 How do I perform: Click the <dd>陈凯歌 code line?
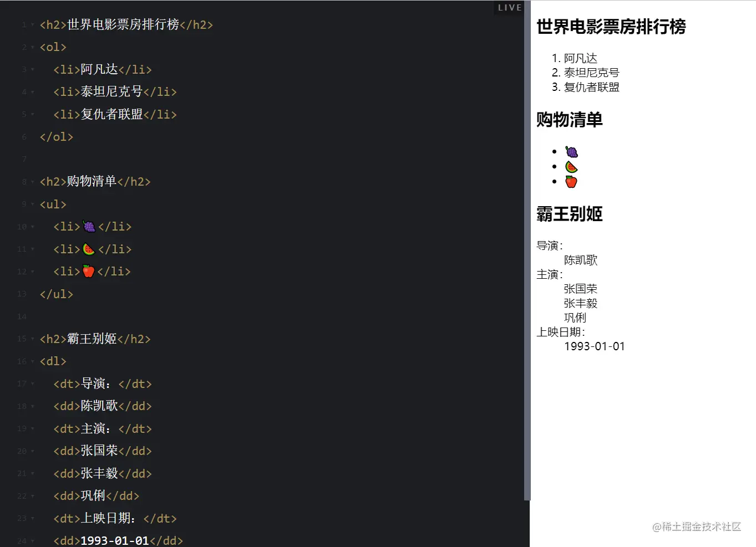click(103, 406)
